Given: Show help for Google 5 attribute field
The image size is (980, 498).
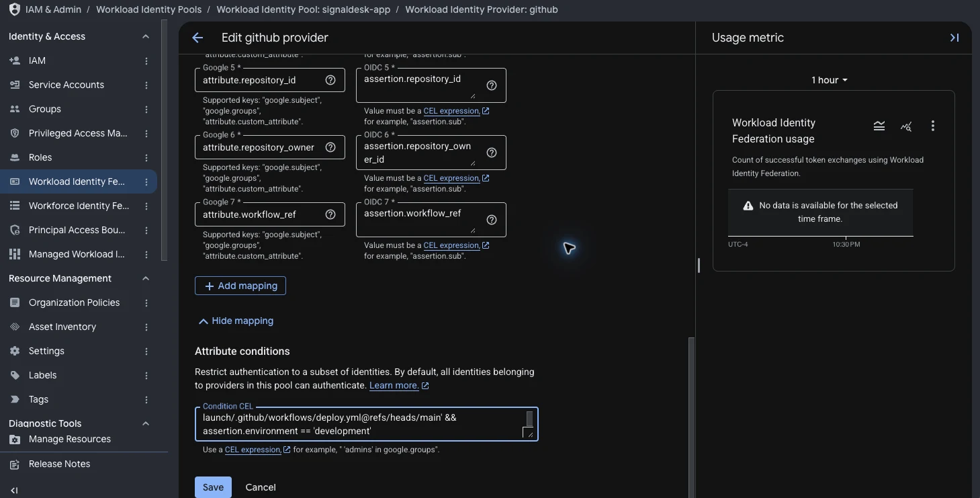Looking at the screenshot, I should point(330,80).
